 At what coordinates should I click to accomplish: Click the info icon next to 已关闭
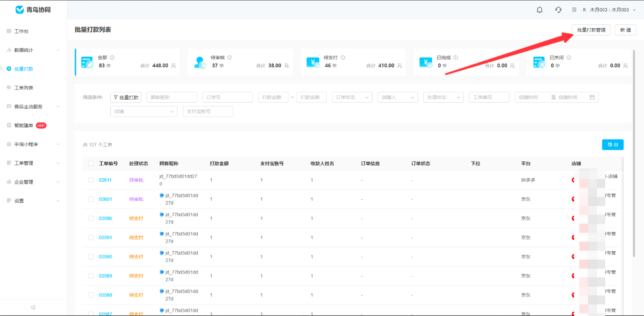pos(569,57)
